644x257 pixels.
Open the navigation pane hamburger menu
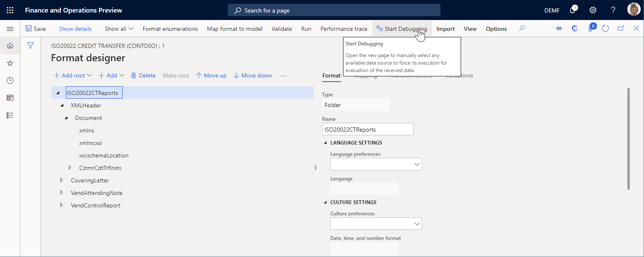click(x=10, y=28)
